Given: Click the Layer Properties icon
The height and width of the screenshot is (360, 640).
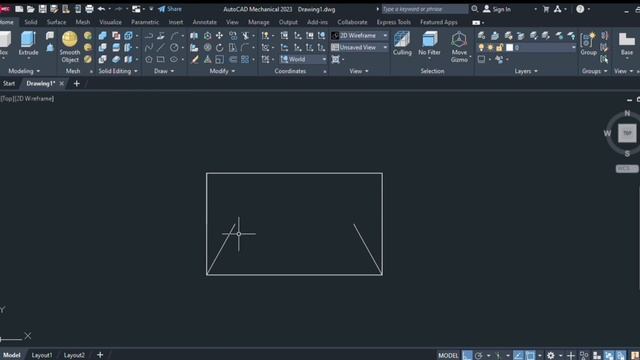Looking at the screenshot, I should point(482,36).
